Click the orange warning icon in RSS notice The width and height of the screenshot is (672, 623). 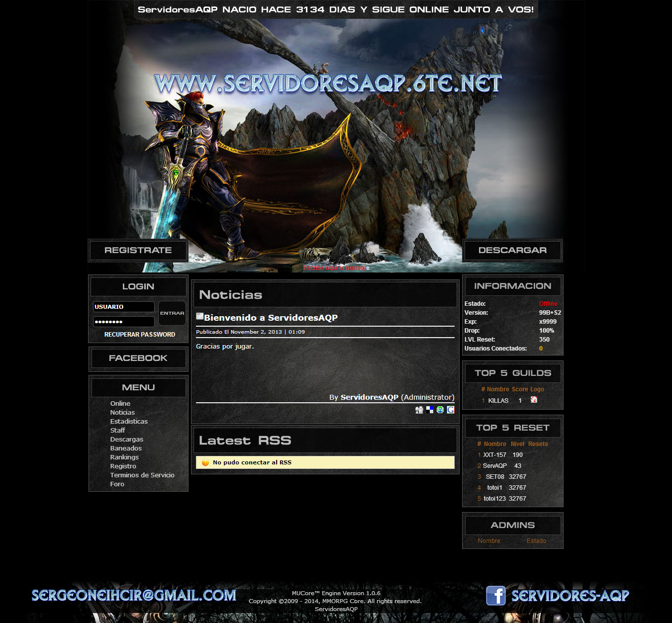pyautogui.click(x=205, y=462)
